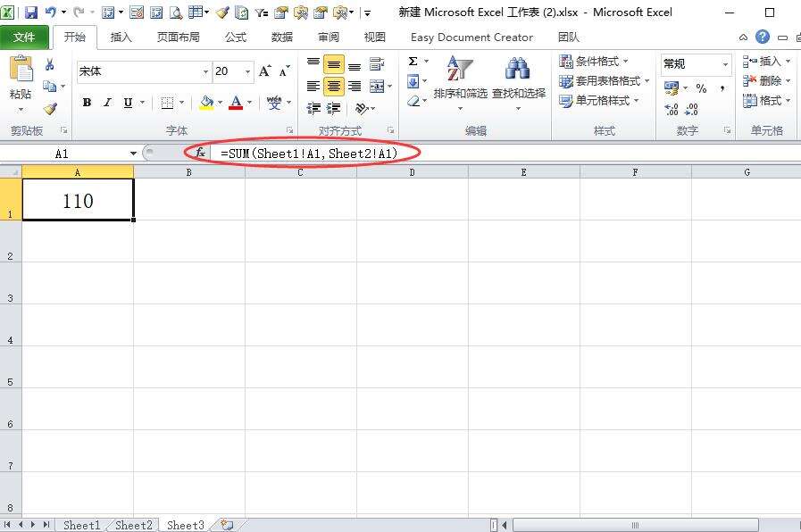801x532 pixels.
Task: Apply percent style format
Action: (701, 88)
